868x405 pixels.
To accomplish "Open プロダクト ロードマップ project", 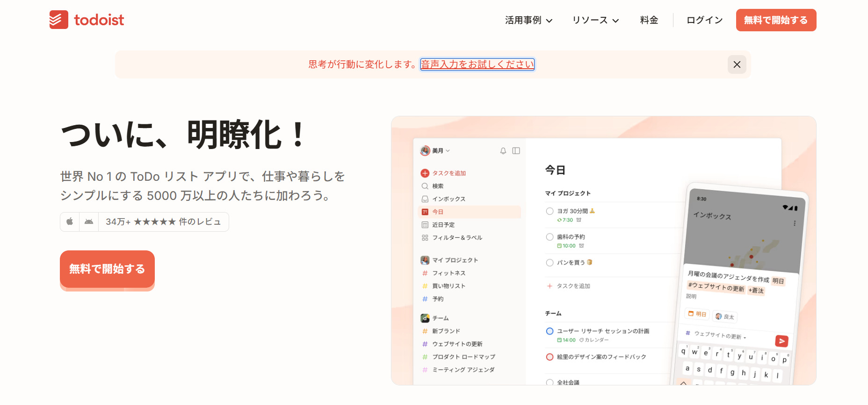I will pyautogui.click(x=463, y=357).
